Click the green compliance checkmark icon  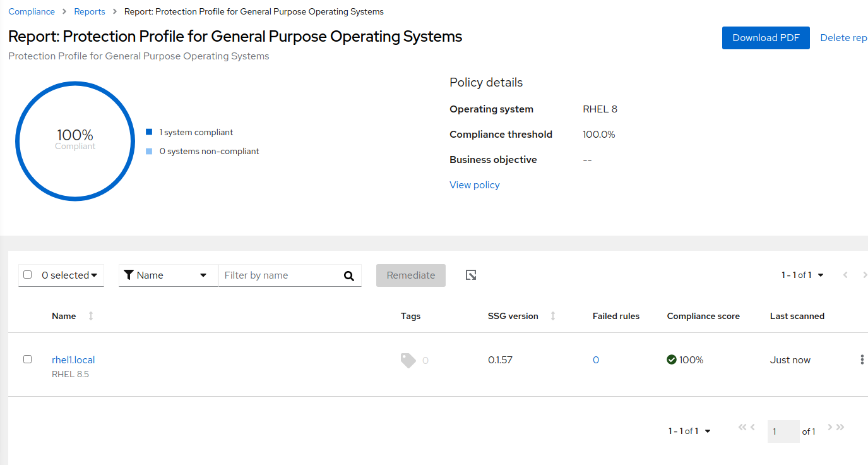[672, 359]
